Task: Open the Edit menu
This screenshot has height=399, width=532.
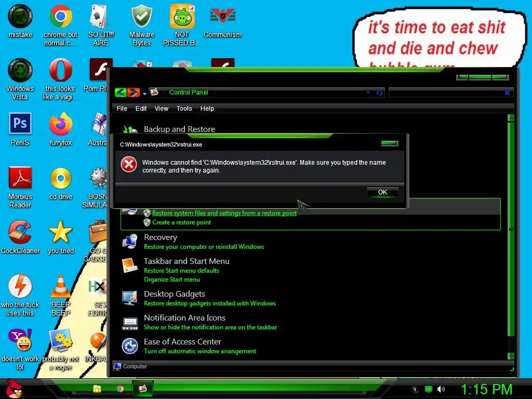Action: coord(141,108)
